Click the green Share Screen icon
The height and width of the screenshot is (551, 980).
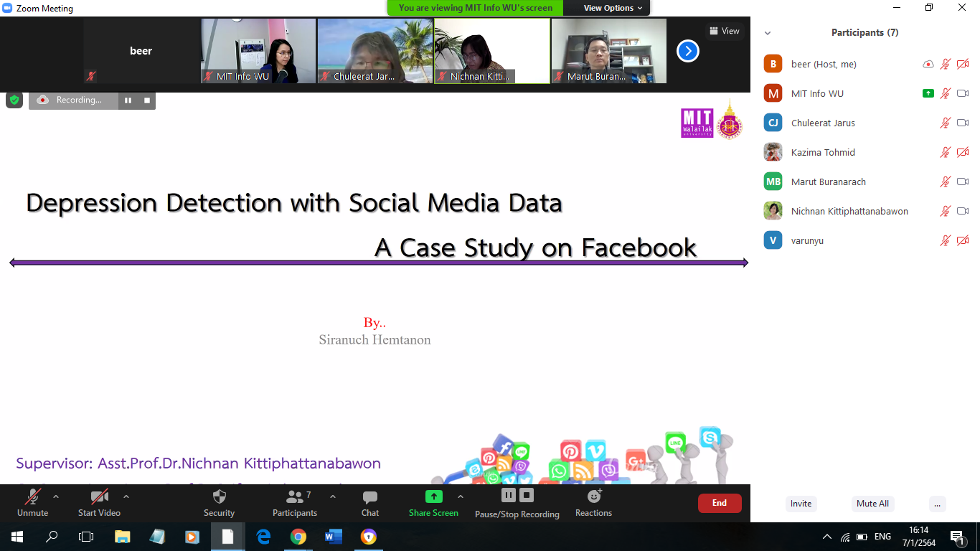pyautogui.click(x=433, y=496)
